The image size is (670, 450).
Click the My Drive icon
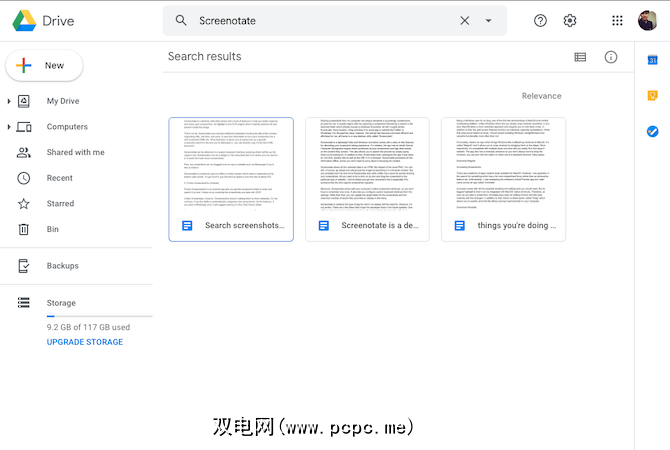(24, 101)
